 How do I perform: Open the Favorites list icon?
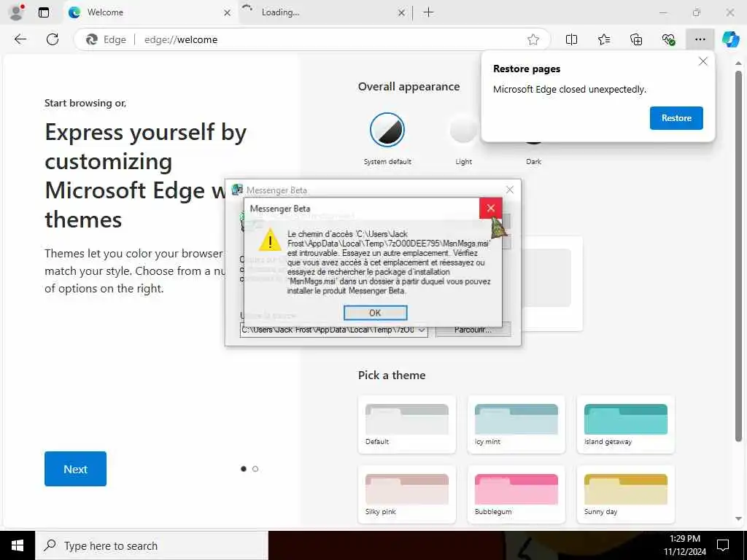[603, 39]
